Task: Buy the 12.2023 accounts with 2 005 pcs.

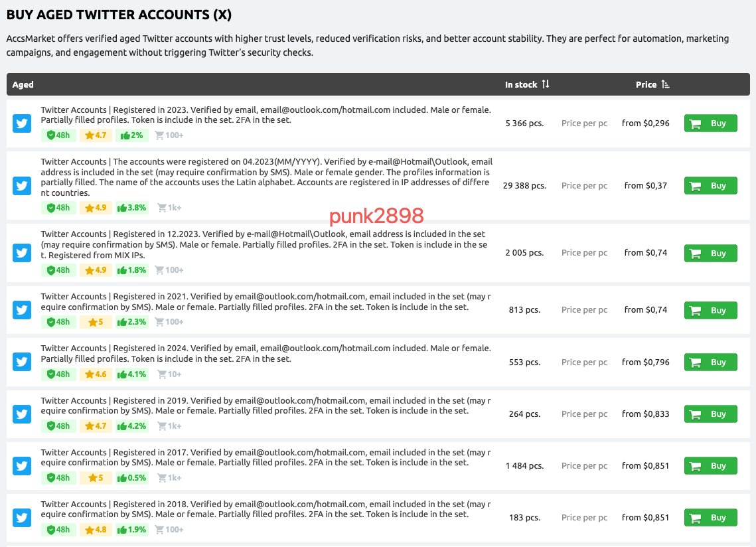Action: tap(710, 253)
